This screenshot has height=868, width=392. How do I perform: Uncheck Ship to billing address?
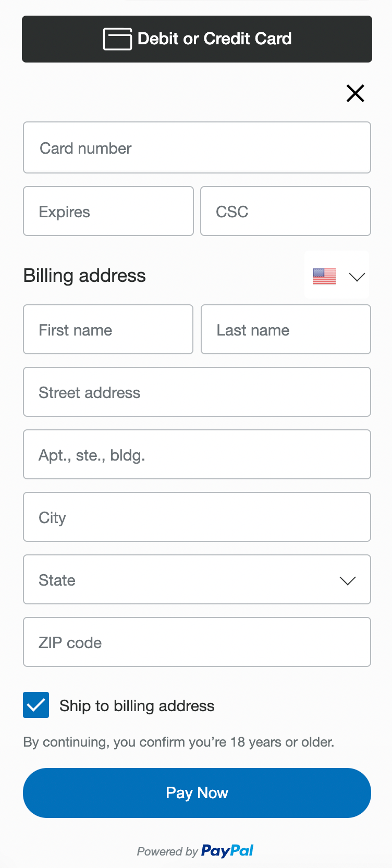(x=36, y=705)
